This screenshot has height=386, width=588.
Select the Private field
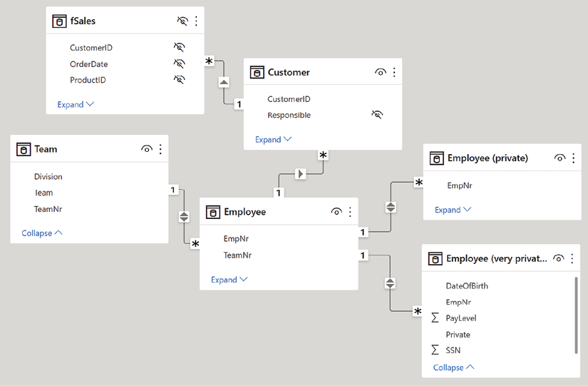458,335
